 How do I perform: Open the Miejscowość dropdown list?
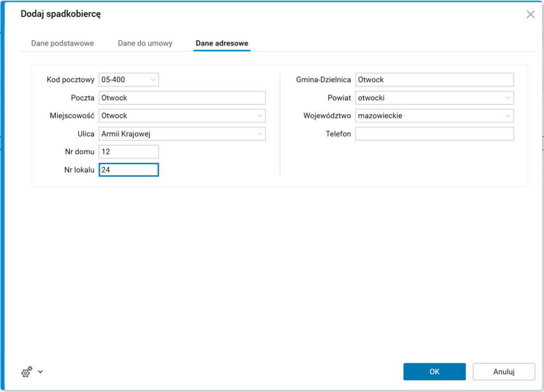point(260,116)
